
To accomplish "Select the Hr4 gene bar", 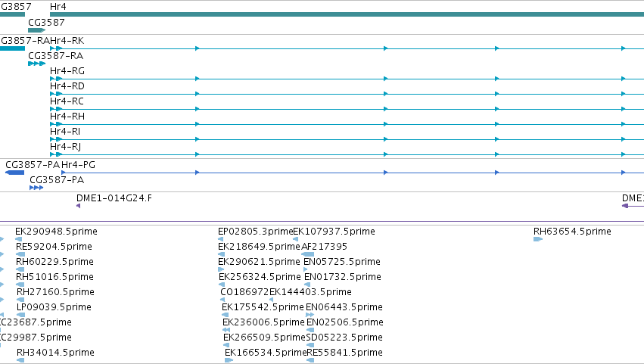I will (x=347, y=15).
